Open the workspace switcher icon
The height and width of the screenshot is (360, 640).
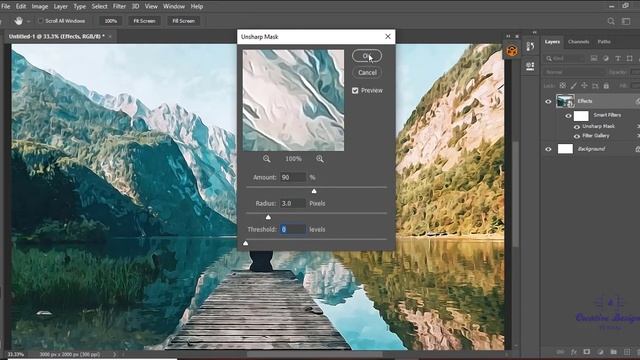626,21
